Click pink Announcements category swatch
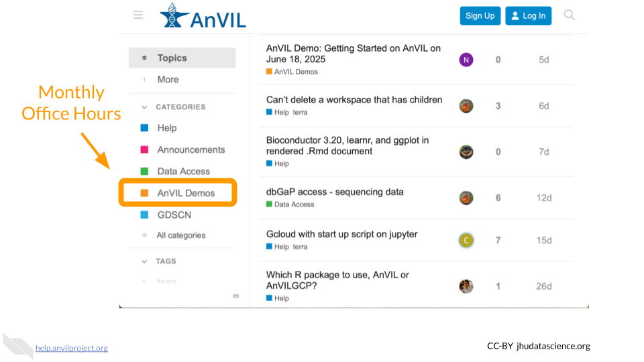 point(145,149)
